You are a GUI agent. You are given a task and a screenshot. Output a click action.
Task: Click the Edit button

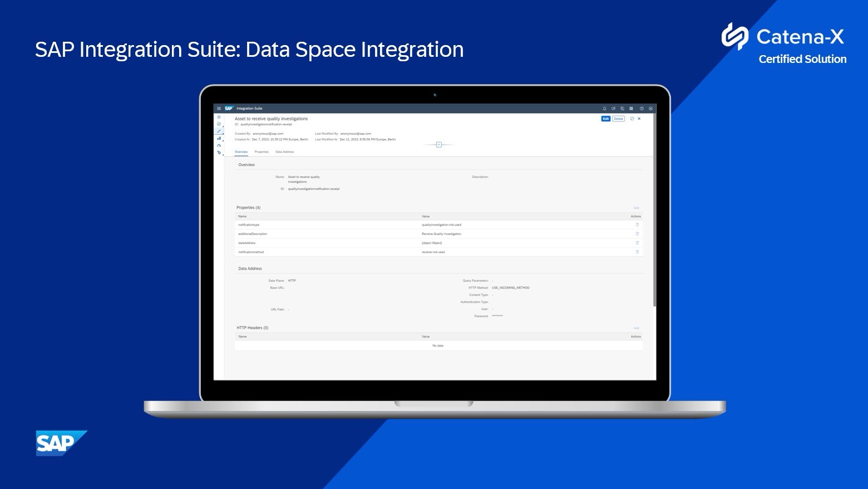coord(605,119)
